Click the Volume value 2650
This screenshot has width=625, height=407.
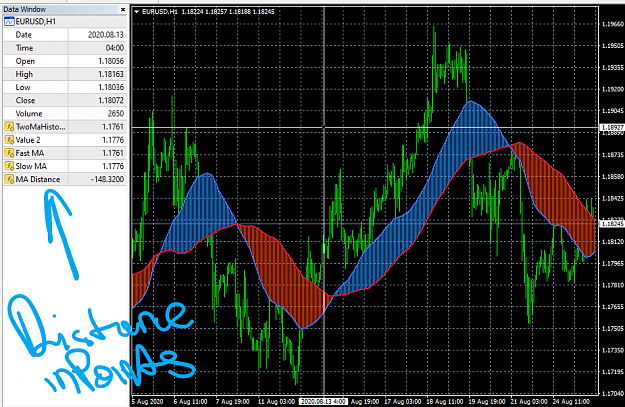pos(116,114)
